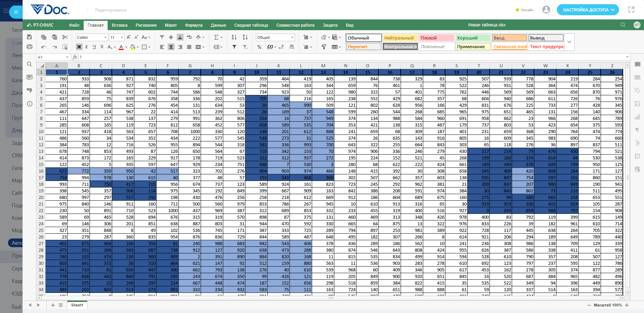Click the yellow fill color swatch

click(132, 47)
